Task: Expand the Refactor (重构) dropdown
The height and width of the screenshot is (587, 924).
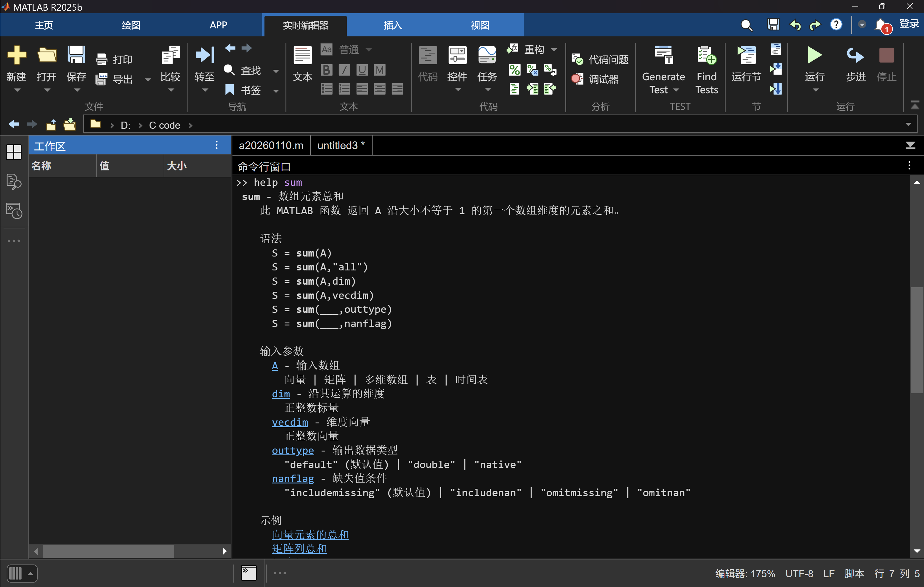Action: click(554, 50)
